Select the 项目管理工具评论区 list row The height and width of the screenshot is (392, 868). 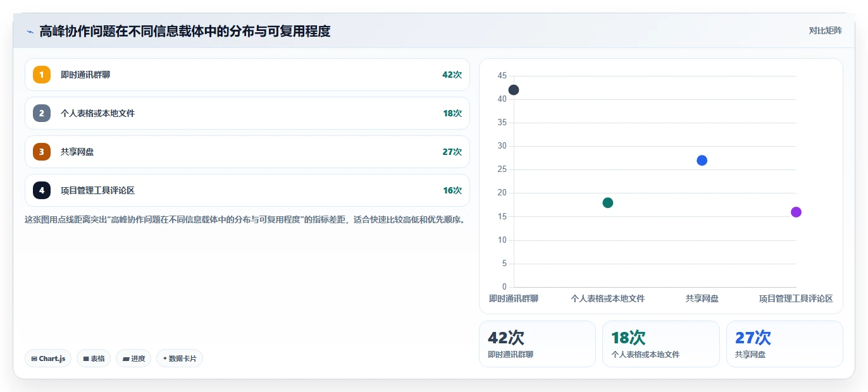247,190
